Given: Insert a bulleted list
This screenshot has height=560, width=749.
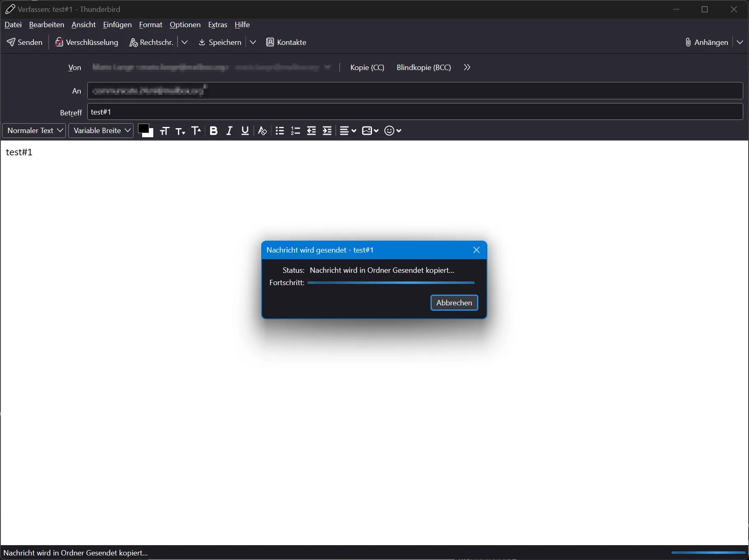Looking at the screenshot, I should tap(280, 131).
